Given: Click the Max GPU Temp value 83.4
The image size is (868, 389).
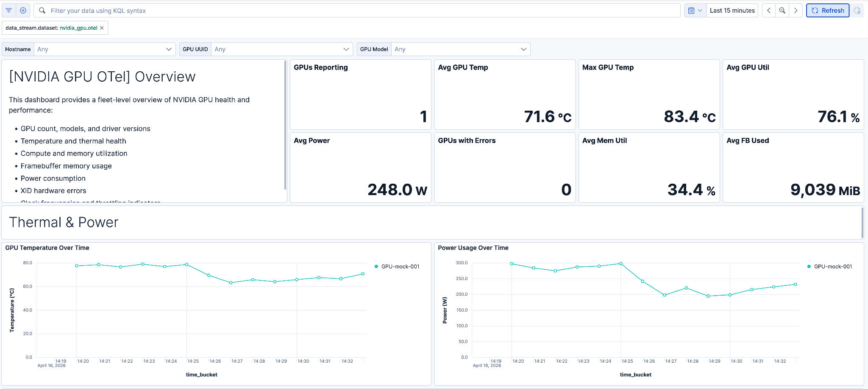Looking at the screenshot, I should point(690,117).
